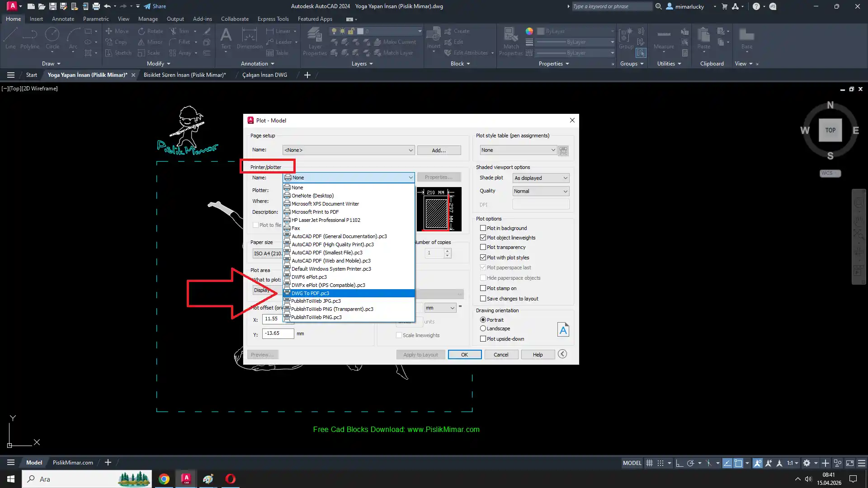Uncheck Plot object lineweights
The image size is (868, 488).
(483, 238)
